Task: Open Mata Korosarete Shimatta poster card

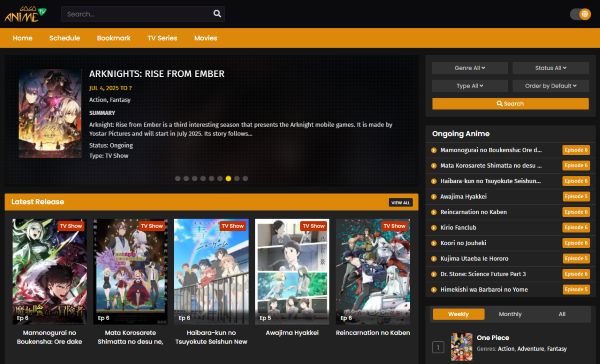Action: coord(130,272)
